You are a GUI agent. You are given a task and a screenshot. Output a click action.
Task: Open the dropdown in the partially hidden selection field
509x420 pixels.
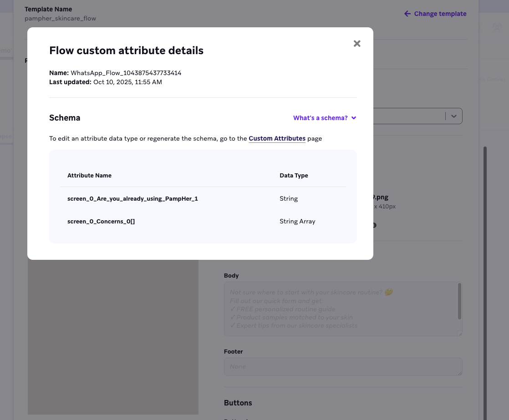(453, 116)
